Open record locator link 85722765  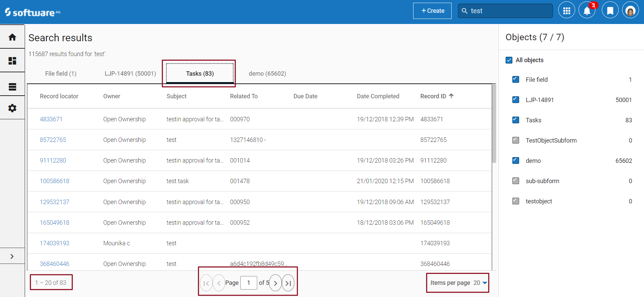coord(53,140)
